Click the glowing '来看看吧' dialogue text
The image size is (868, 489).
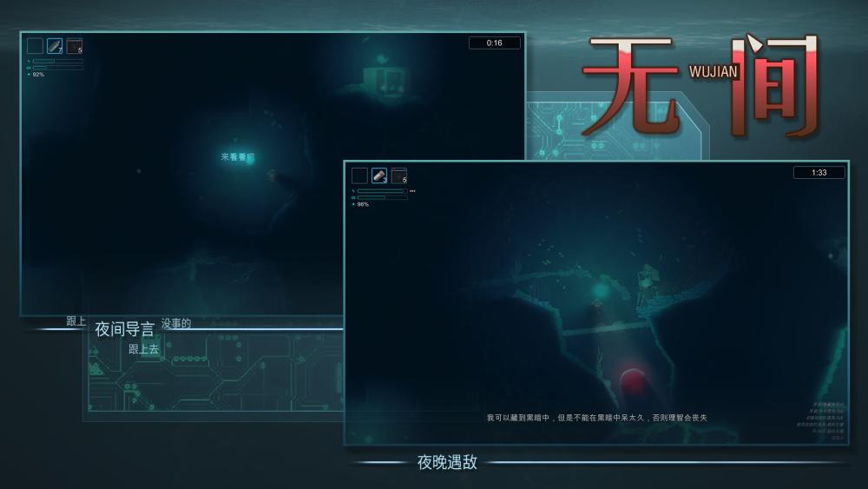point(238,156)
